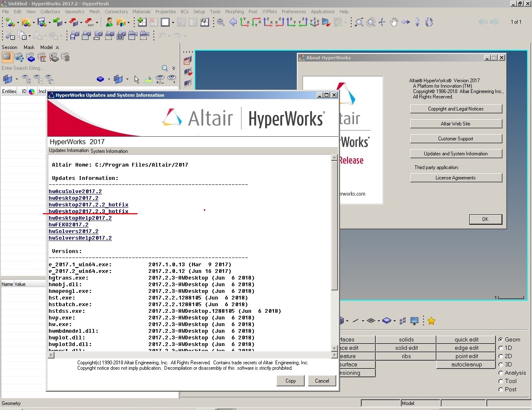532x410 pixels.
Task: Open the Collaboration user icon
Action: (x=109, y=22)
